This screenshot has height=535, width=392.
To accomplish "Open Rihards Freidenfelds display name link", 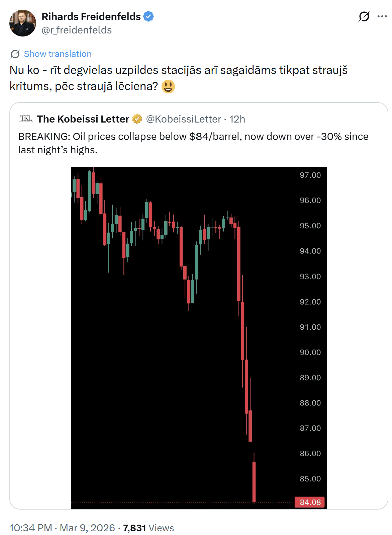I will [91, 16].
